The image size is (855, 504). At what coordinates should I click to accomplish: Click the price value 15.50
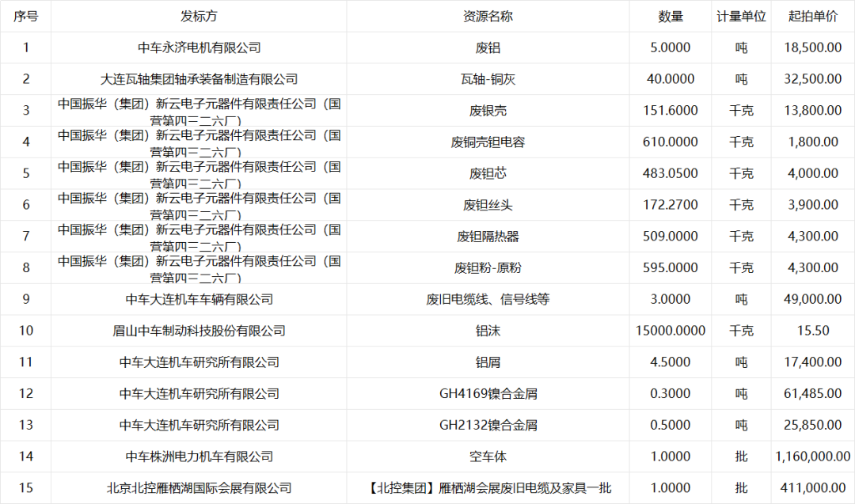pyautogui.click(x=812, y=331)
